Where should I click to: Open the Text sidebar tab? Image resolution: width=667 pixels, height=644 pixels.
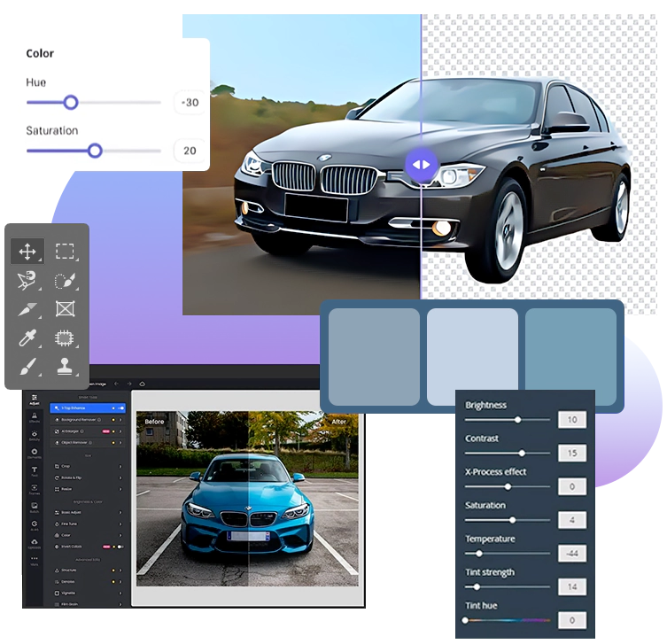(x=35, y=471)
